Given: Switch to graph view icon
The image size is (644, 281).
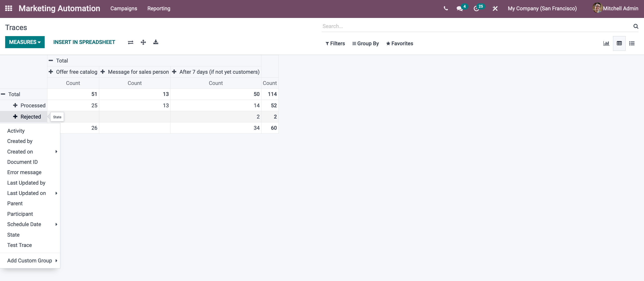Looking at the screenshot, I should click(606, 43).
